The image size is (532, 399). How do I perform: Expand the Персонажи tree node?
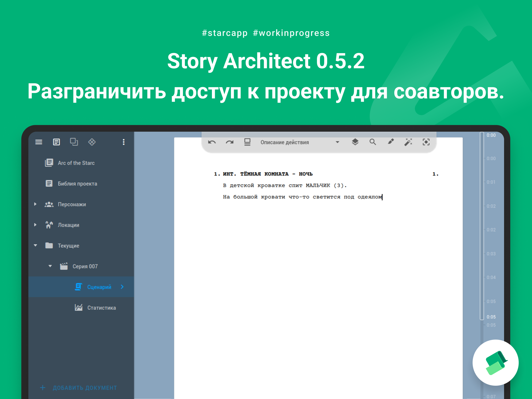(x=35, y=204)
